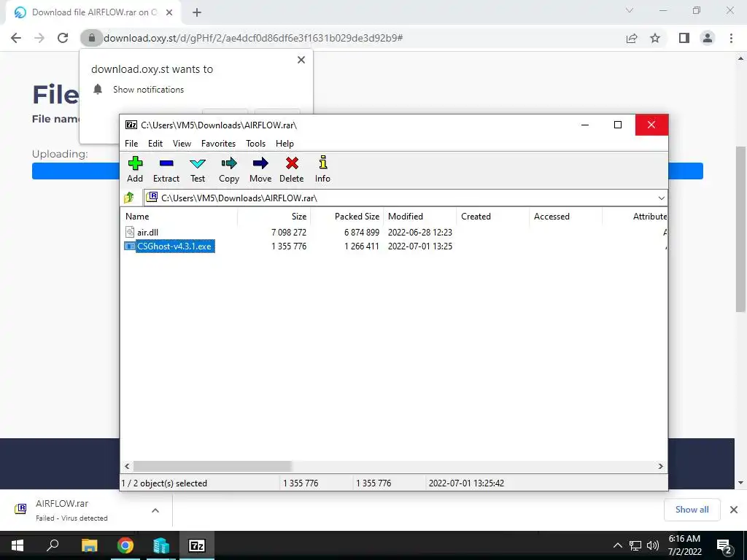Dismiss the notification permission popup
747x560 pixels.
coord(301,60)
